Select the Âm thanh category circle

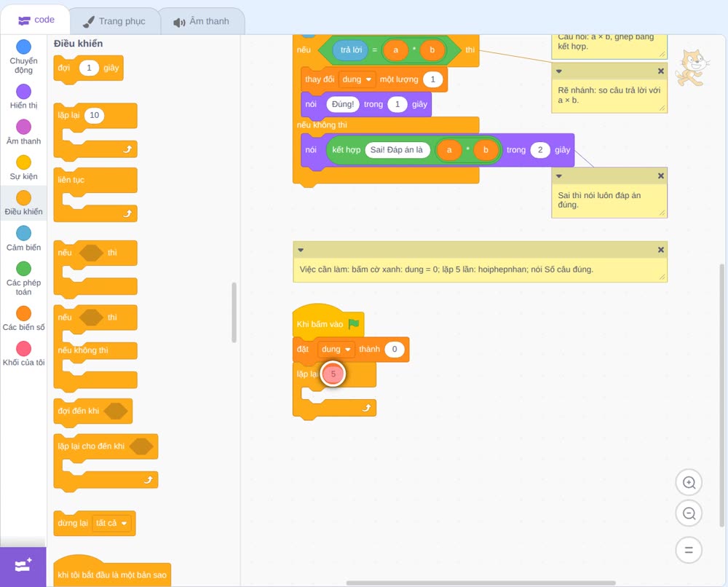[24, 127]
